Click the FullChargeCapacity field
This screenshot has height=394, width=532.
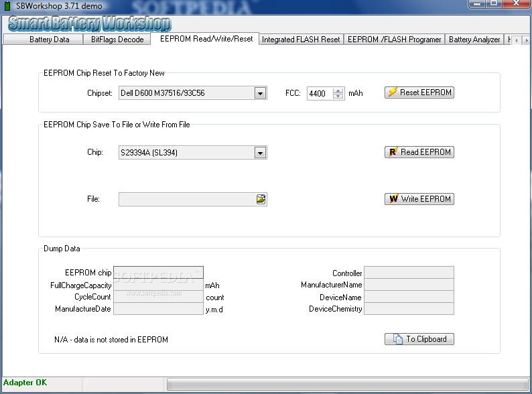(x=158, y=285)
